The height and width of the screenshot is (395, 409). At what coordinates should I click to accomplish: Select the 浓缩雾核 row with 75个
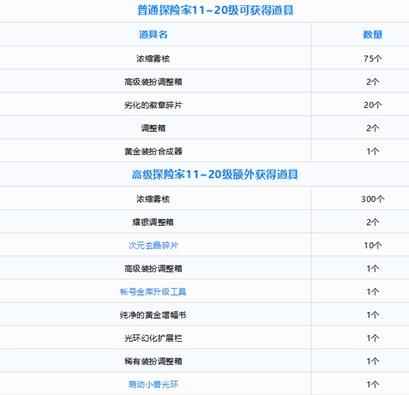204,59
